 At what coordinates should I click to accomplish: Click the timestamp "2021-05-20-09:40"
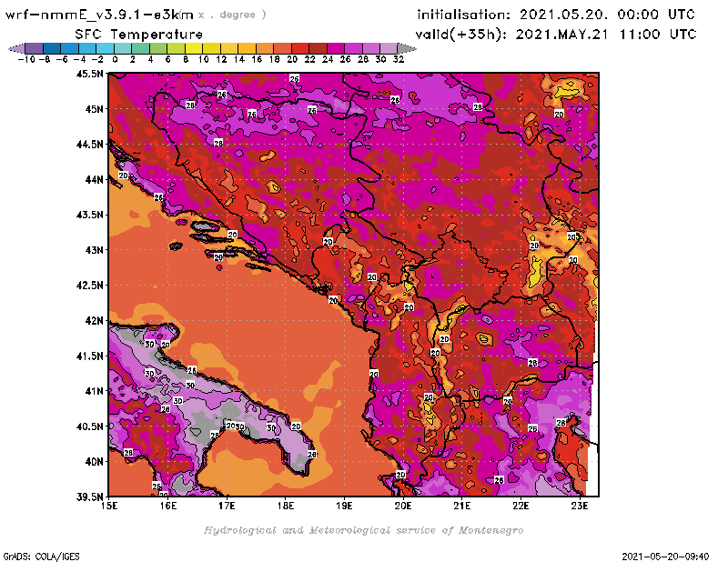point(665,557)
